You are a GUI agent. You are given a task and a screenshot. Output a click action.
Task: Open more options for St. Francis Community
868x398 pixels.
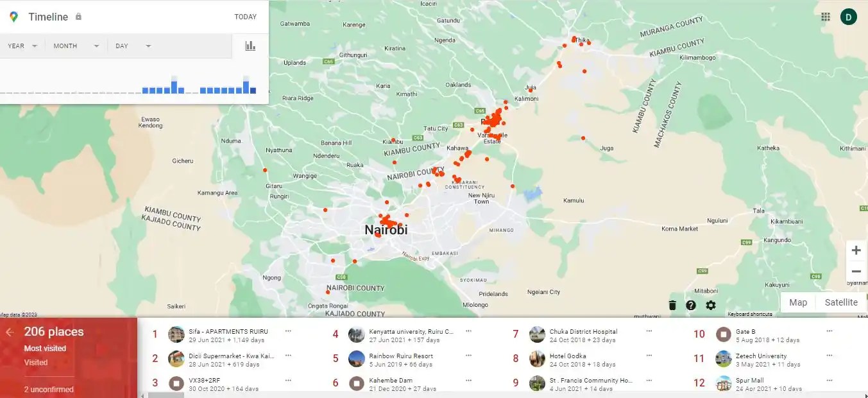649,380
